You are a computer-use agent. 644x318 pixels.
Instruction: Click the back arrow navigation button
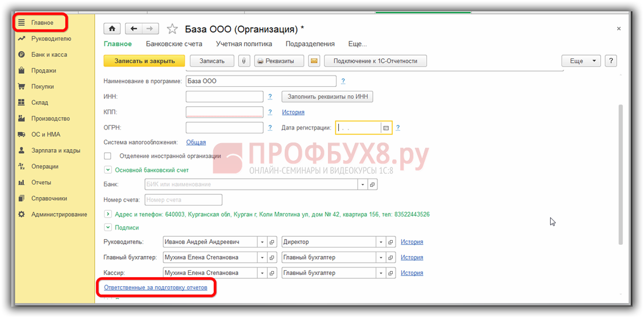click(x=133, y=28)
